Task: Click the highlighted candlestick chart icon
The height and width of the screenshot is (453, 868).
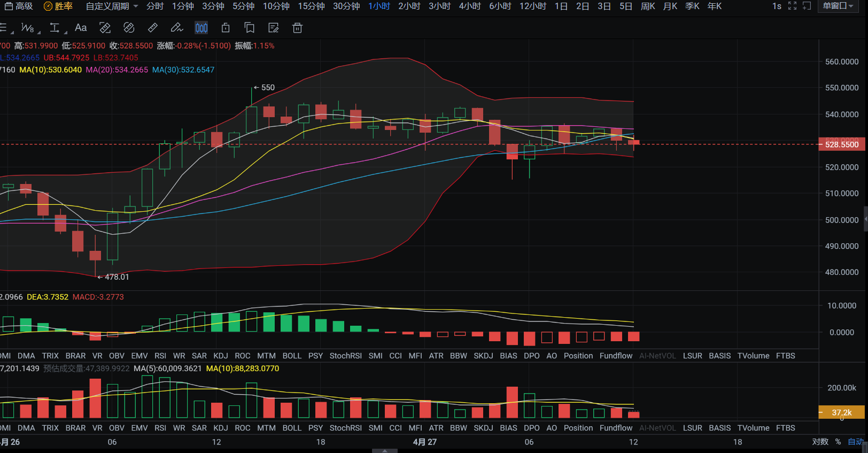Action: (201, 28)
